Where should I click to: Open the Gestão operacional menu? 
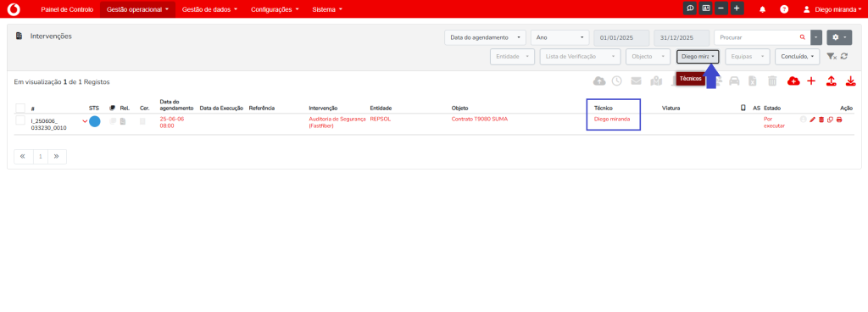[x=137, y=9]
